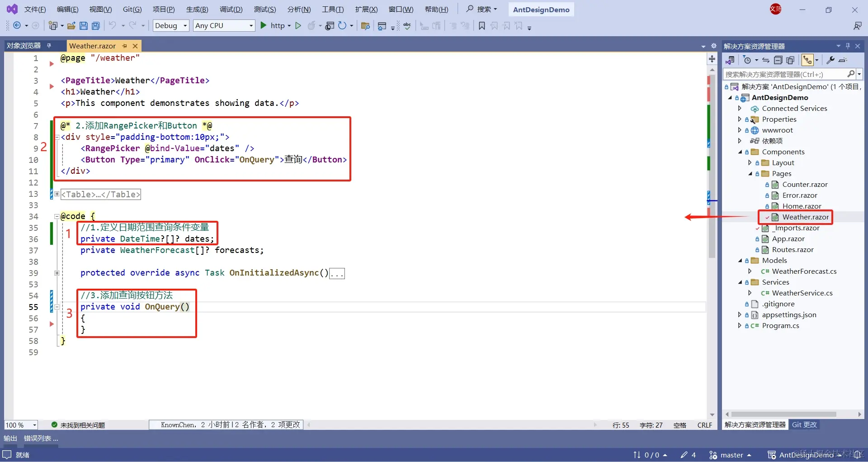Click the preview selected items icon
The image size is (868, 462).
843,60
